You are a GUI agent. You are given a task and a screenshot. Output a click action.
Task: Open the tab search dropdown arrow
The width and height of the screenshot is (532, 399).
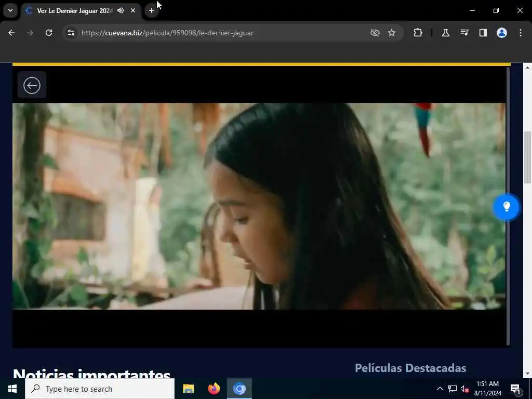(10, 10)
